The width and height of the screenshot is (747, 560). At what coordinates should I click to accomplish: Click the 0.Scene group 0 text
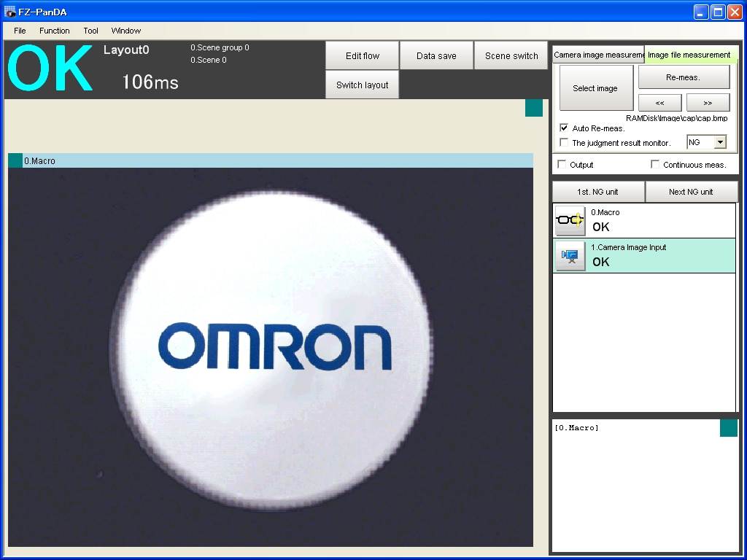220,47
